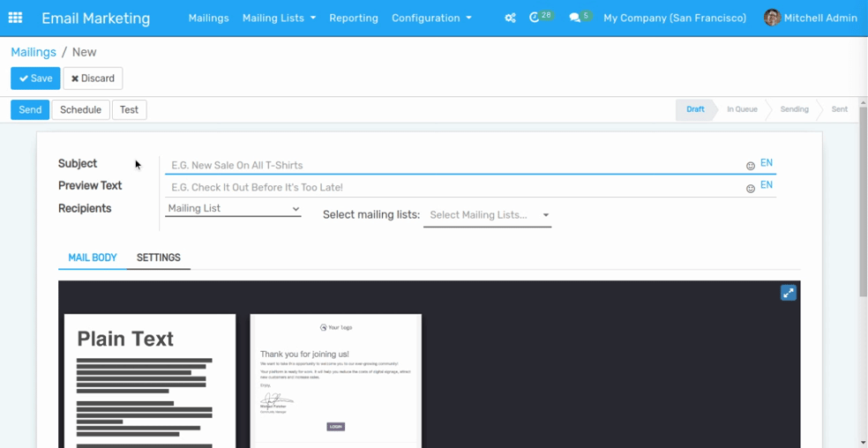The image size is (868, 448).
Task: Click the Send button
Action: coord(30,109)
